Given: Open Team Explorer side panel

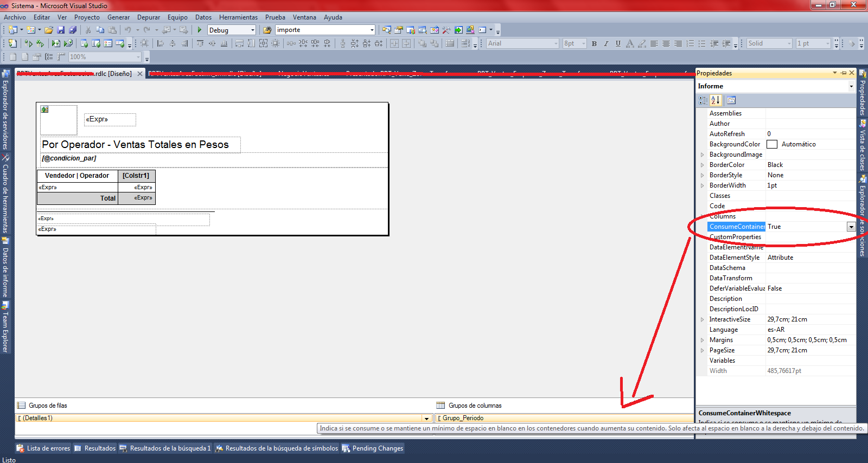Looking at the screenshot, I should (x=5, y=327).
